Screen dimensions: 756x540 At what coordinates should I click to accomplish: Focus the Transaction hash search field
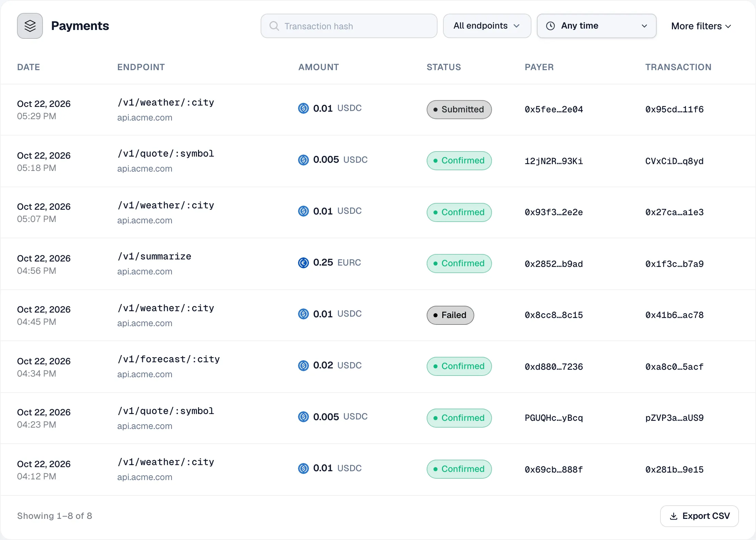pyautogui.click(x=349, y=26)
